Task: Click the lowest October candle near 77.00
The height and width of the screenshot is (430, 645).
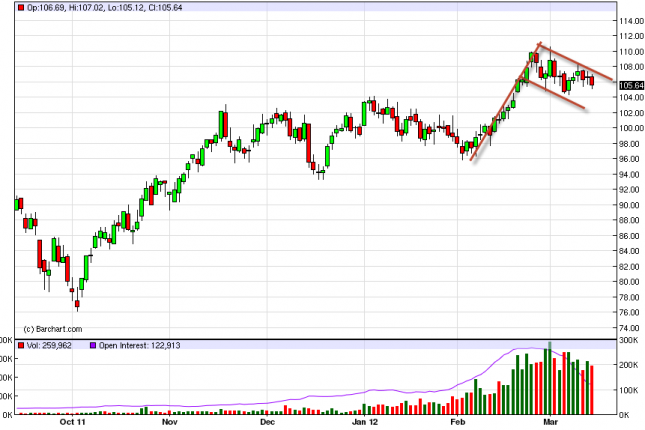Action: tap(77, 304)
